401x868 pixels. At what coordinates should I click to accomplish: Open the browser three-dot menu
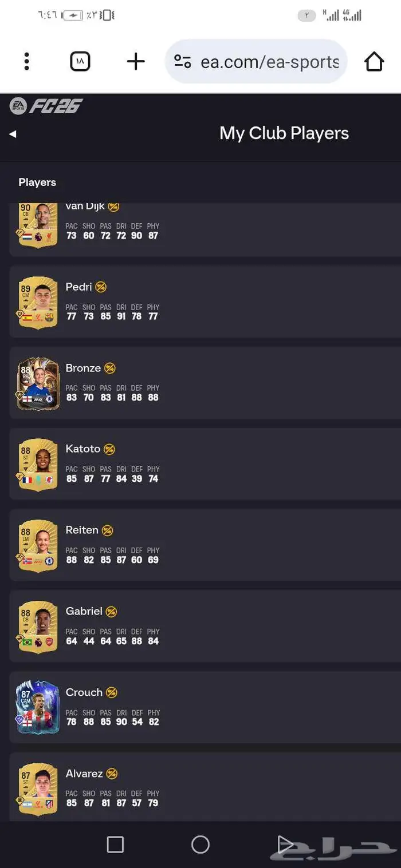pos(26,61)
